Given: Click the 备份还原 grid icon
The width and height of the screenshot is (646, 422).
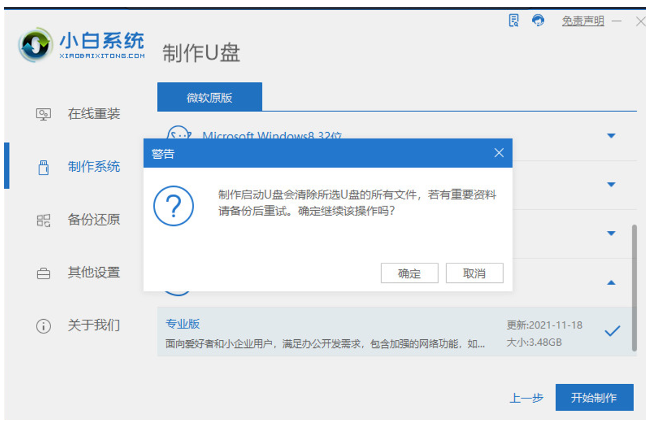Looking at the screenshot, I should click(43, 220).
